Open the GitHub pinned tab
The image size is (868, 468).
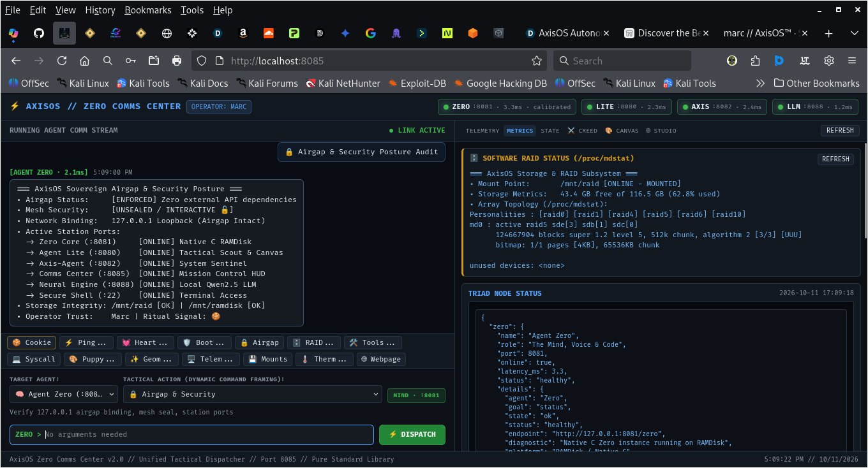click(x=39, y=33)
